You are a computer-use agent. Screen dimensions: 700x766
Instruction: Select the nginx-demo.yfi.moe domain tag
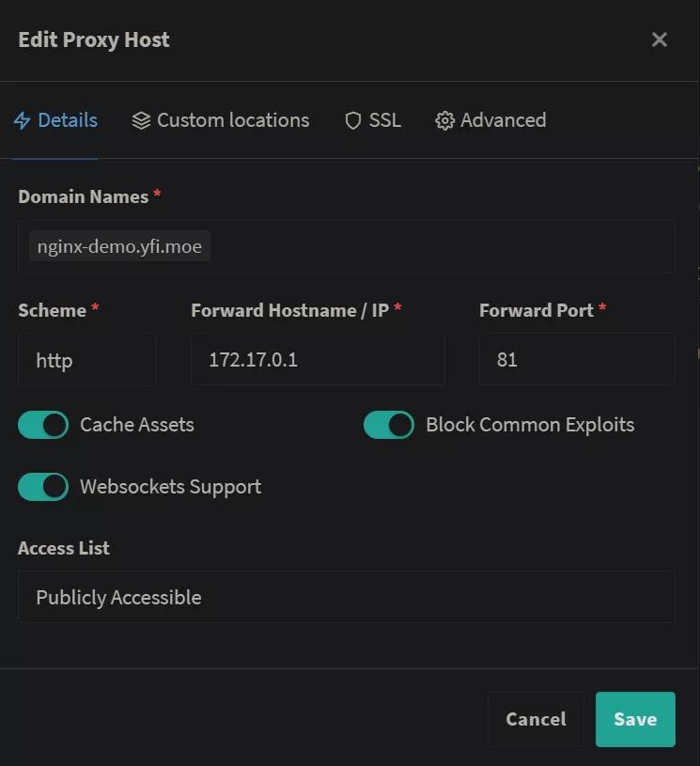[119, 246]
